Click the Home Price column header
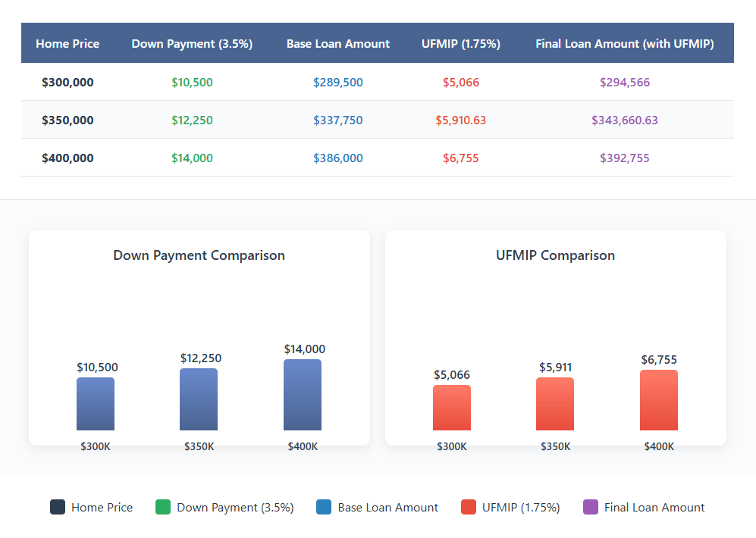 coord(67,42)
